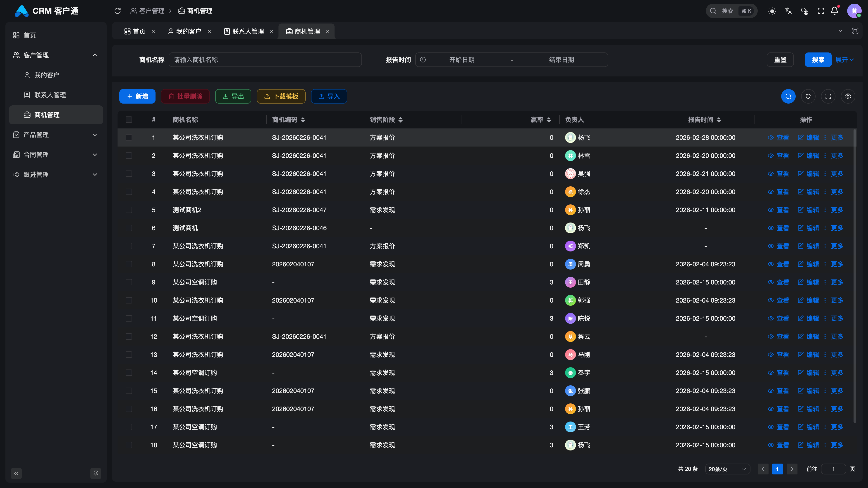Check the checkbox for row 1
The image size is (868, 488).
pos(129,137)
